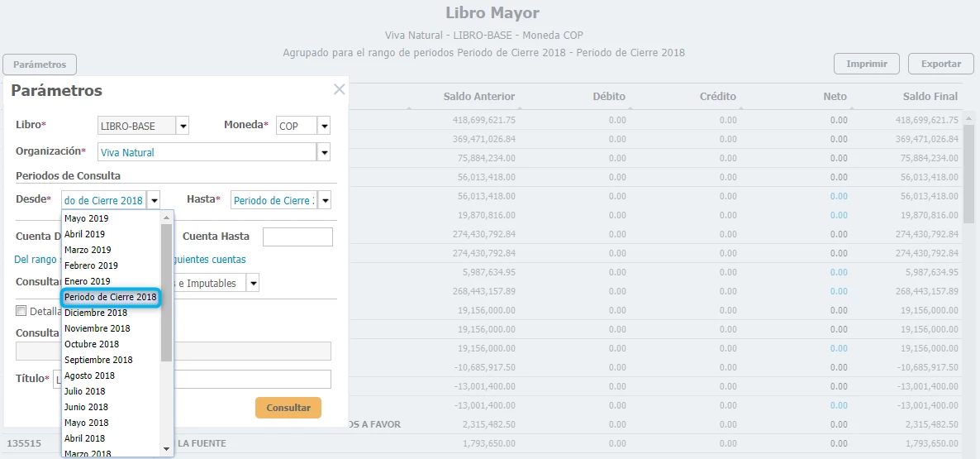Viewport: 980px width, 459px height.
Task: Toggle the Detalla checkbox
Action: pos(21,311)
